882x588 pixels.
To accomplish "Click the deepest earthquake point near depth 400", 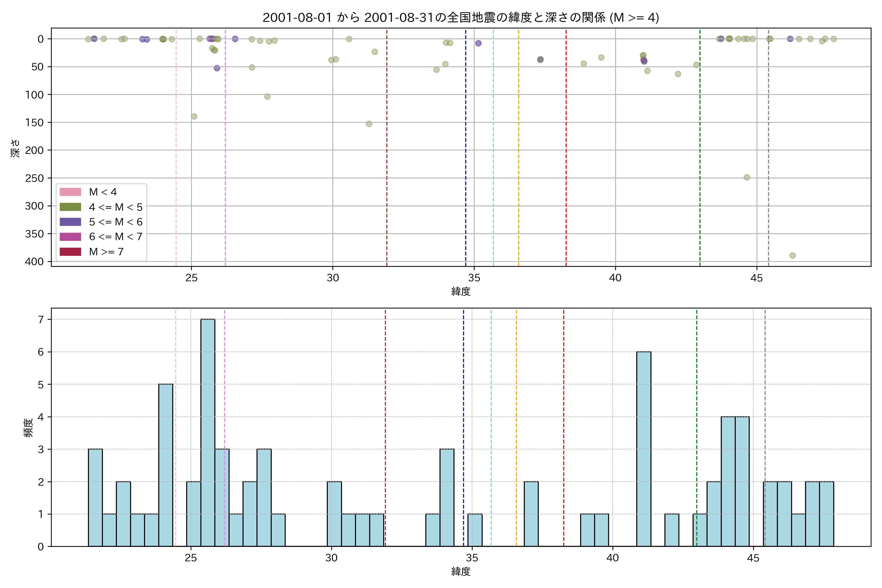I will [x=792, y=255].
